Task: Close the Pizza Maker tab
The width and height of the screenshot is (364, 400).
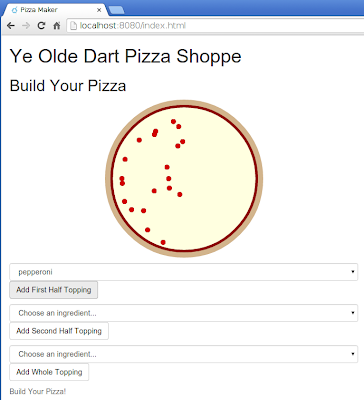Action: tap(99, 10)
